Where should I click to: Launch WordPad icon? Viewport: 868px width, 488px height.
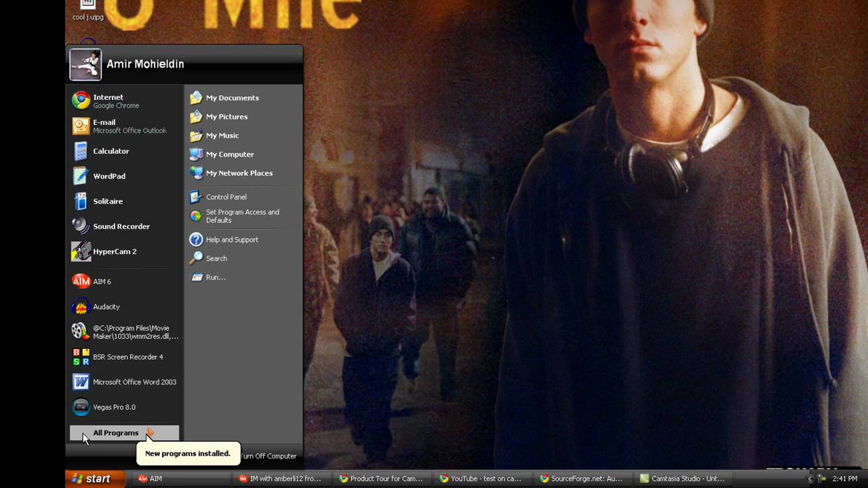[81, 176]
